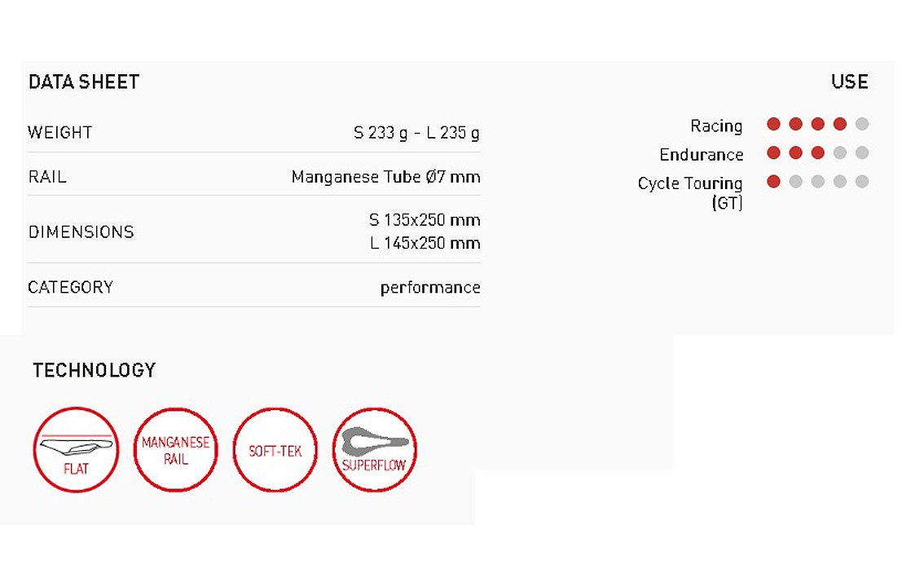
Task: Click the S 135x250 mm dimension
Action: point(425,220)
